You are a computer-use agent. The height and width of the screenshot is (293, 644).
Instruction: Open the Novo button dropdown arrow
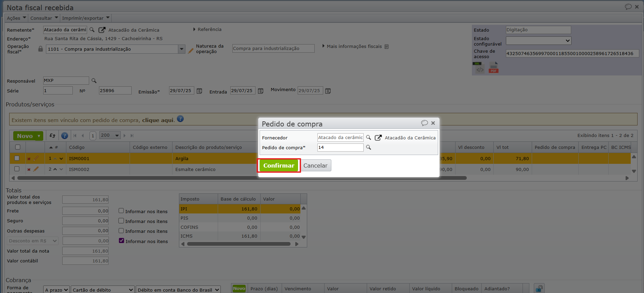[x=39, y=136]
